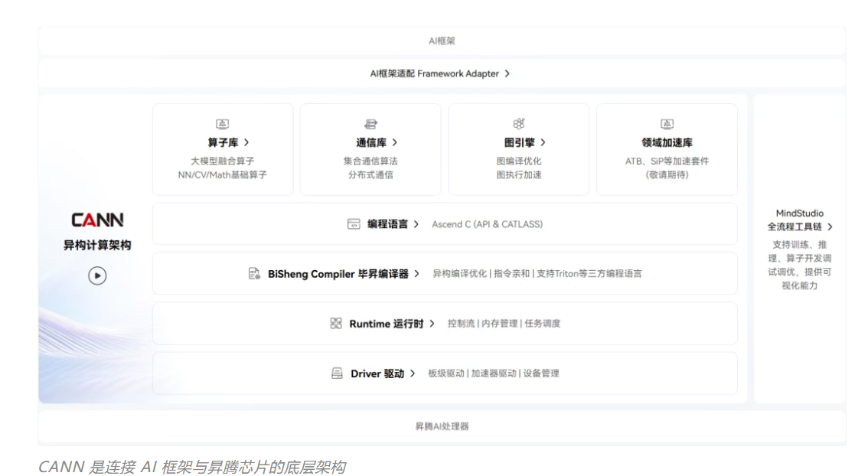
Task: Click the CANN logo
Action: pos(97,220)
